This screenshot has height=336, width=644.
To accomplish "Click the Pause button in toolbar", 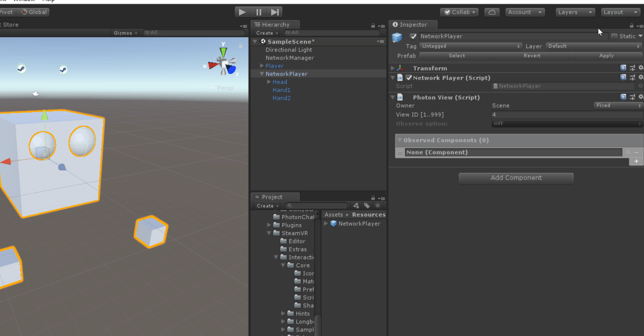I will tap(258, 12).
